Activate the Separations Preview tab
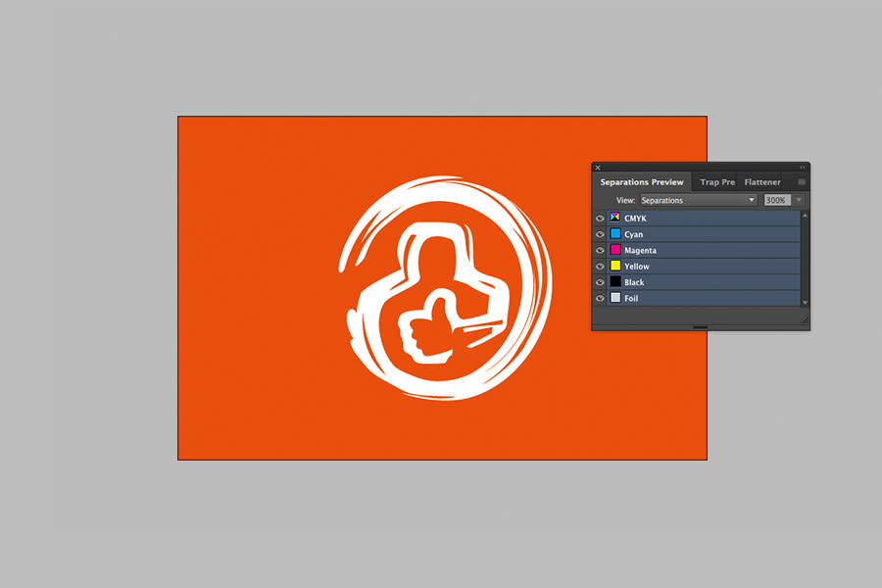The height and width of the screenshot is (588, 882). click(x=642, y=181)
